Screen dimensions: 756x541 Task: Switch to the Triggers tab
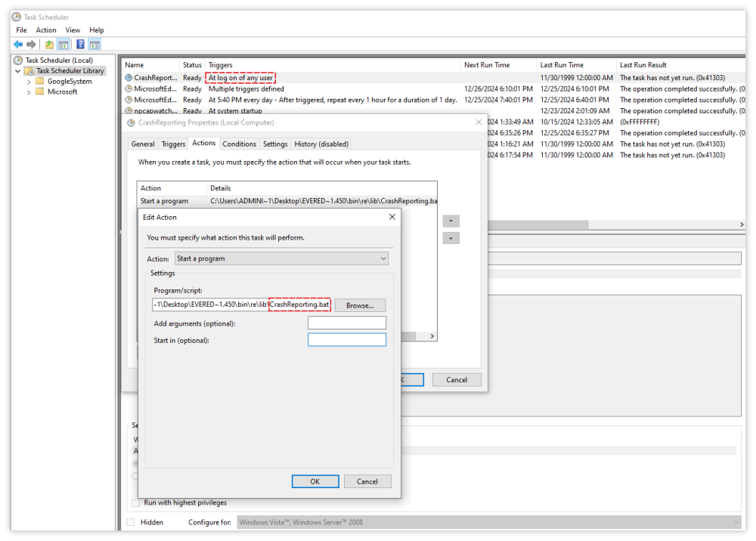point(173,144)
